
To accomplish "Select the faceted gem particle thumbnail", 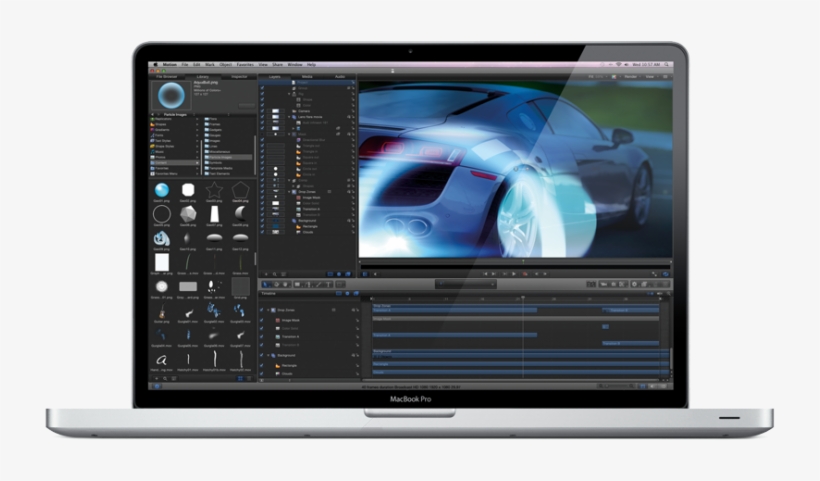I will point(188,213).
